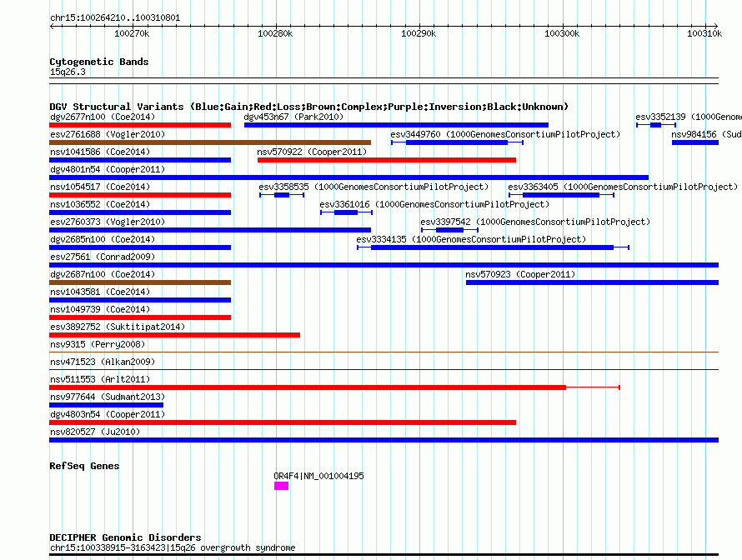This screenshot has width=742, height=560.
Task: Click the nsv820527 (Ju2010) label
Action: pos(95,432)
